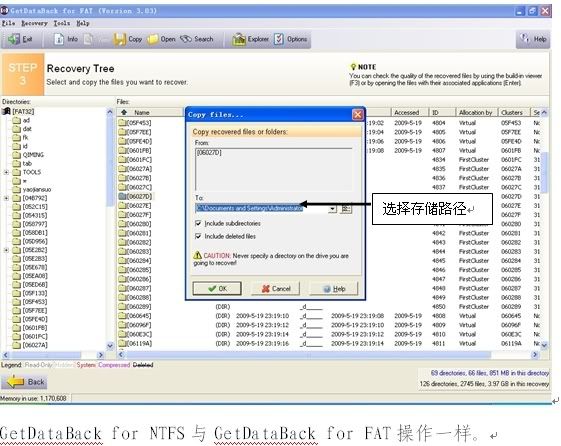The height and width of the screenshot is (446, 561).
Task: Open the File menu
Action: pos(9,23)
